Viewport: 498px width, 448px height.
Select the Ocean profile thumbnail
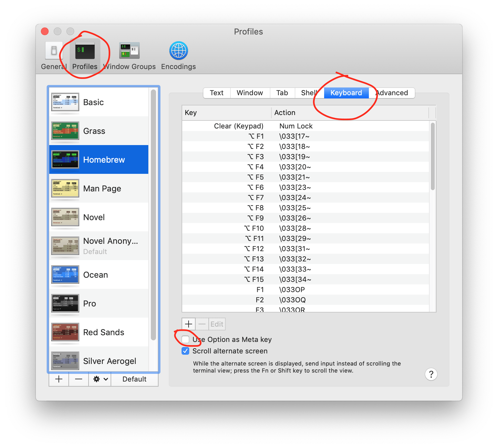(x=65, y=274)
